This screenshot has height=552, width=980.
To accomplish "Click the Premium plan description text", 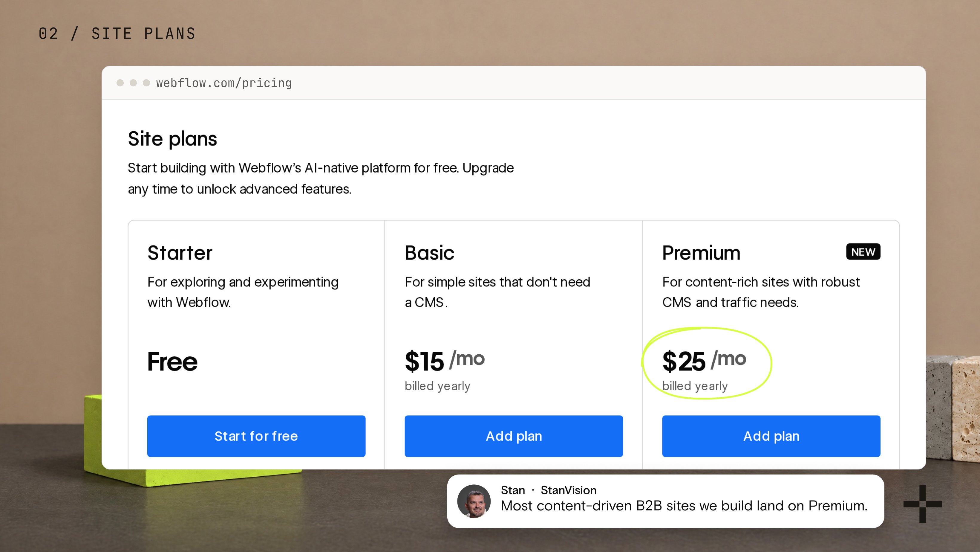I will pyautogui.click(x=761, y=292).
